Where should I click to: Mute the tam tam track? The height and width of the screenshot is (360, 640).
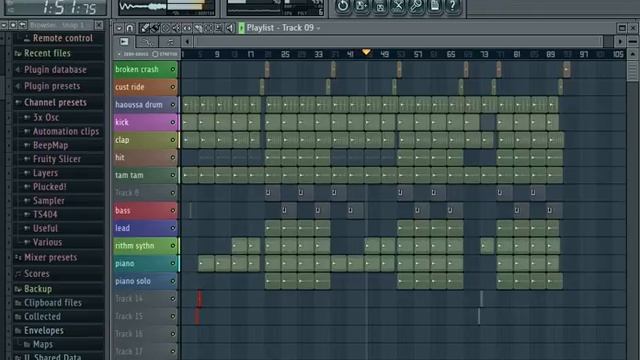click(x=173, y=175)
